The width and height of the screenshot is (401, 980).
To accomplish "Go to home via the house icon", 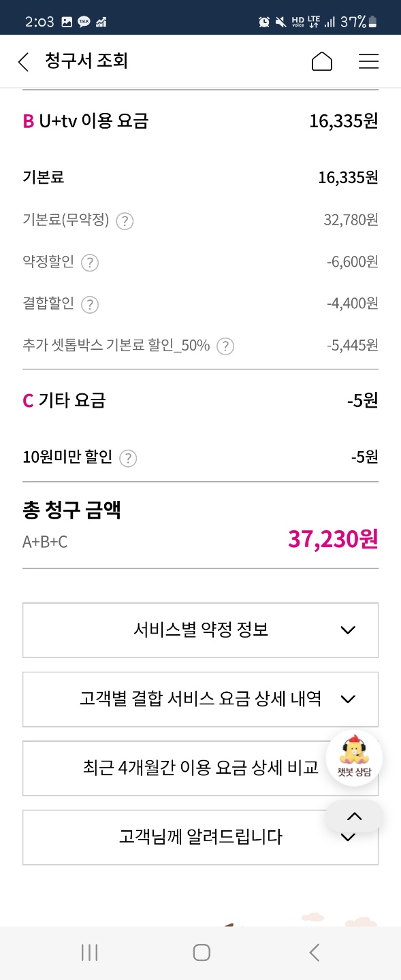I will click(322, 61).
